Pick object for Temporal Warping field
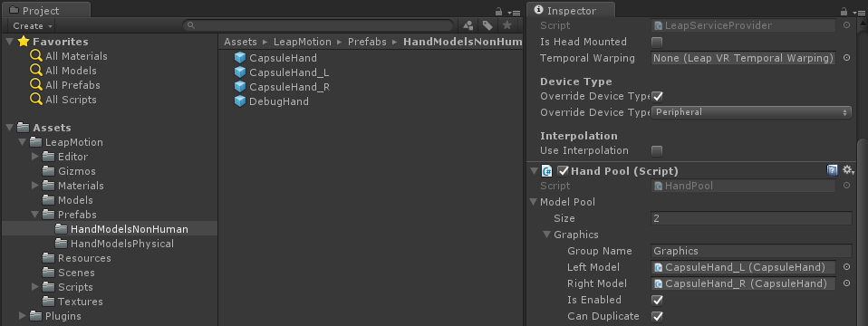This screenshot has height=326, width=868. click(846, 58)
